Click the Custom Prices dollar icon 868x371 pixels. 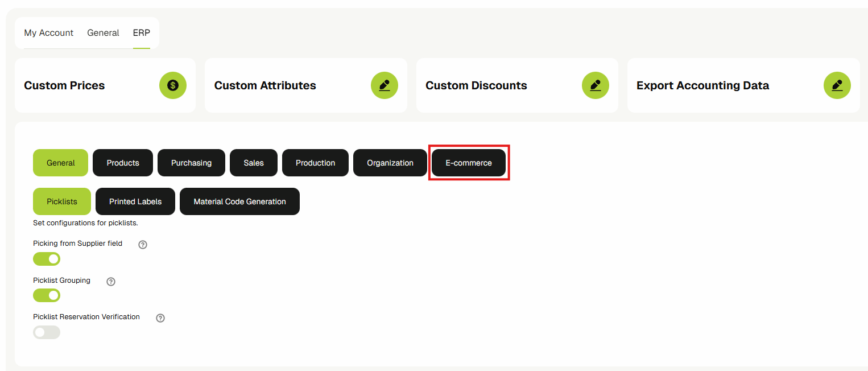pyautogui.click(x=173, y=85)
